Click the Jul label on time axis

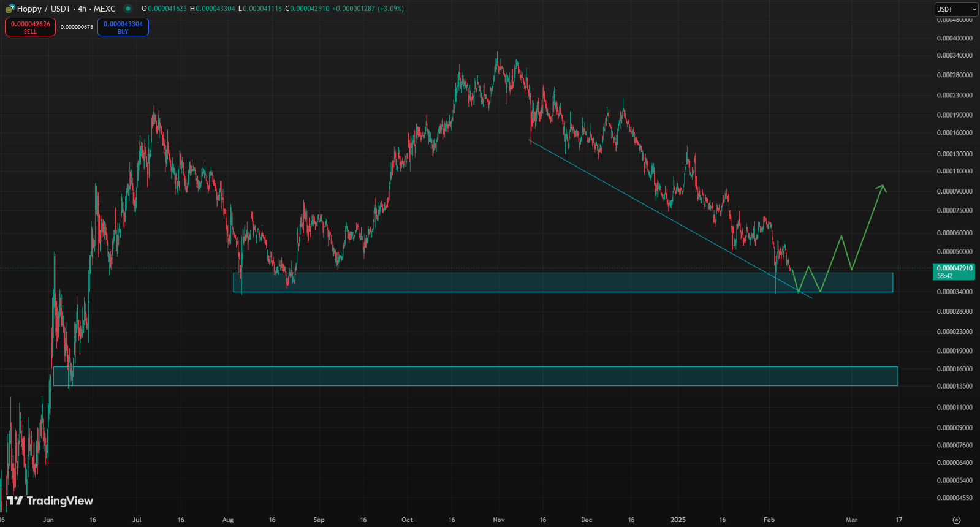tap(137, 520)
